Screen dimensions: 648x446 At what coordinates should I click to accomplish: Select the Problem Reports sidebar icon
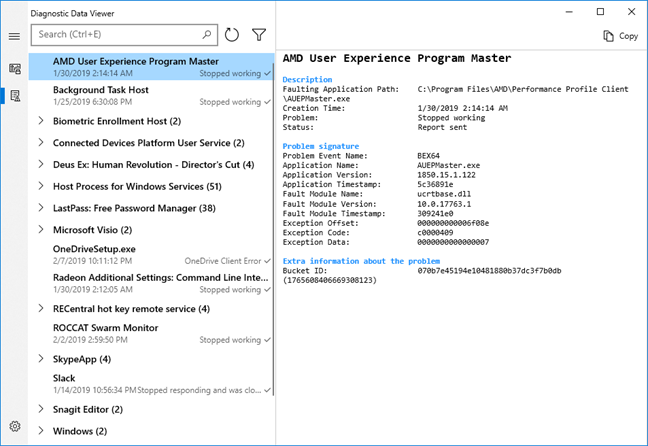[15, 96]
